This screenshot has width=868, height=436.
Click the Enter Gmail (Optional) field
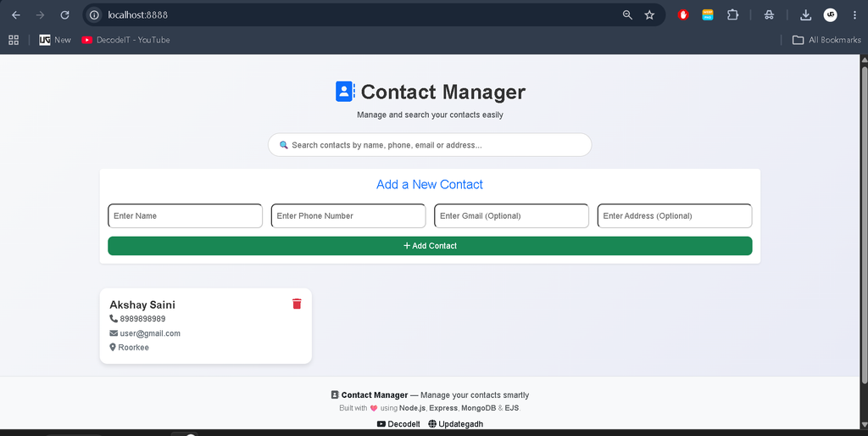pos(511,215)
